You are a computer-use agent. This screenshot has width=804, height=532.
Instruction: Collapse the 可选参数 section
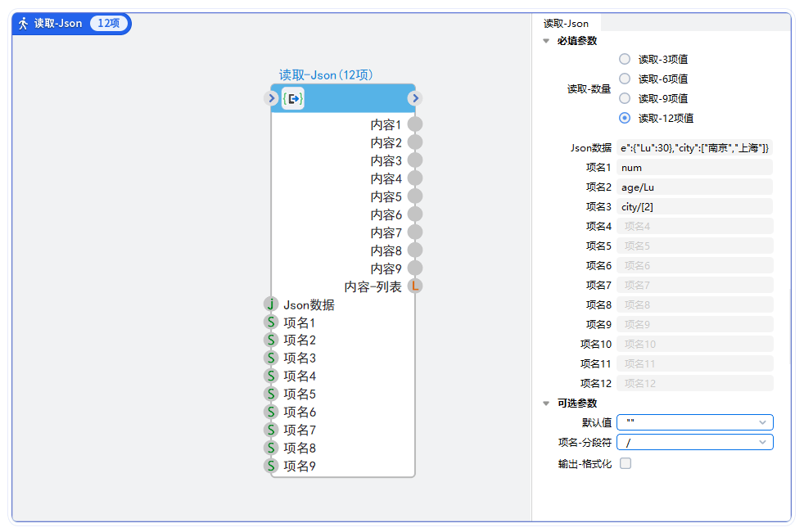(x=546, y=404)
